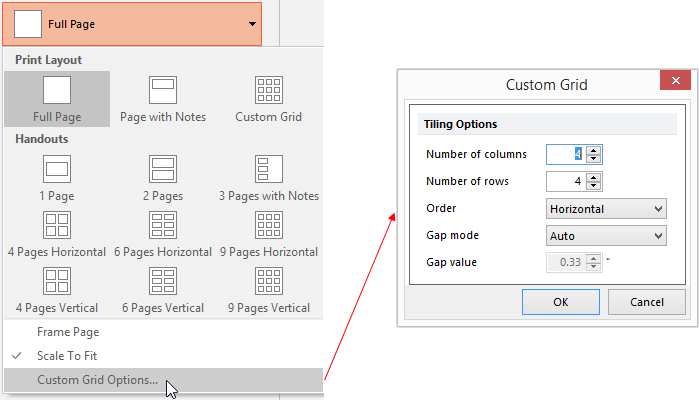The width and height of the screenshot is (699, 400).
Task: Click the Number of columns field
Action: 565,154
